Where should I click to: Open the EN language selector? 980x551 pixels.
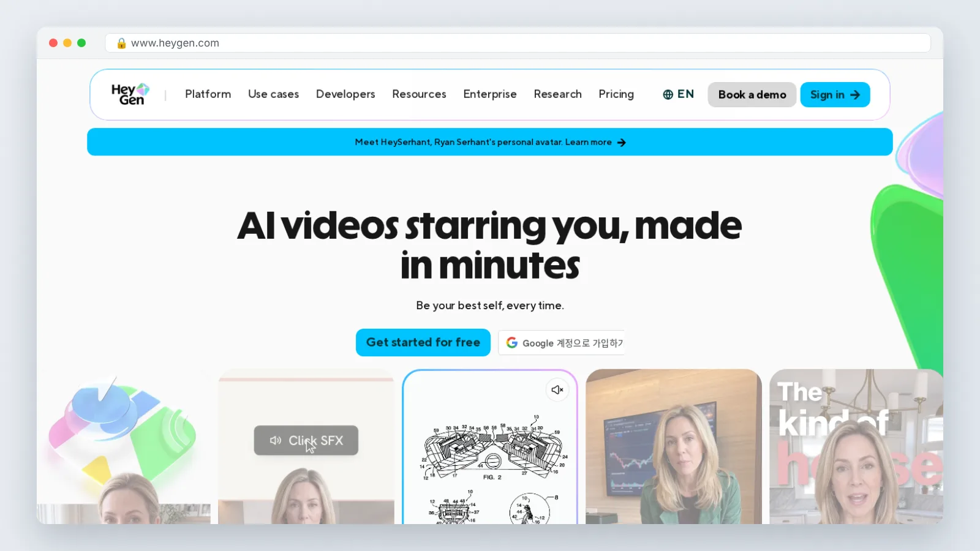click(x=679, y=94)
